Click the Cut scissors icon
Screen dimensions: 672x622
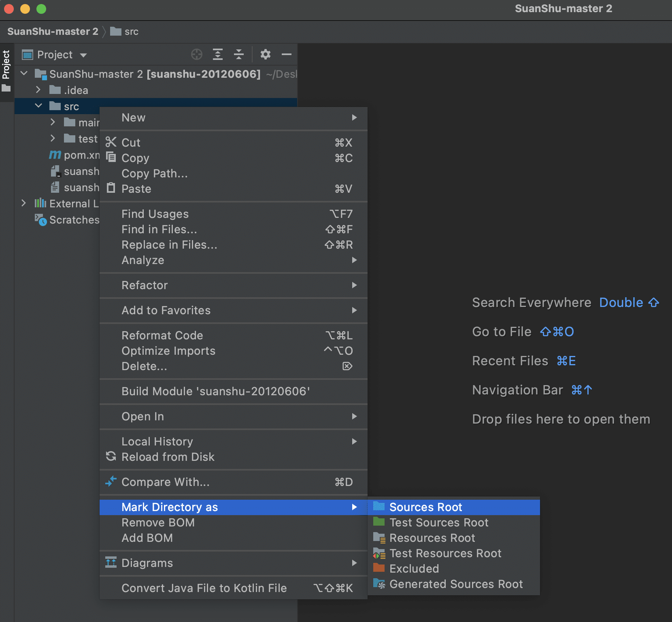[x=111, y=142]
